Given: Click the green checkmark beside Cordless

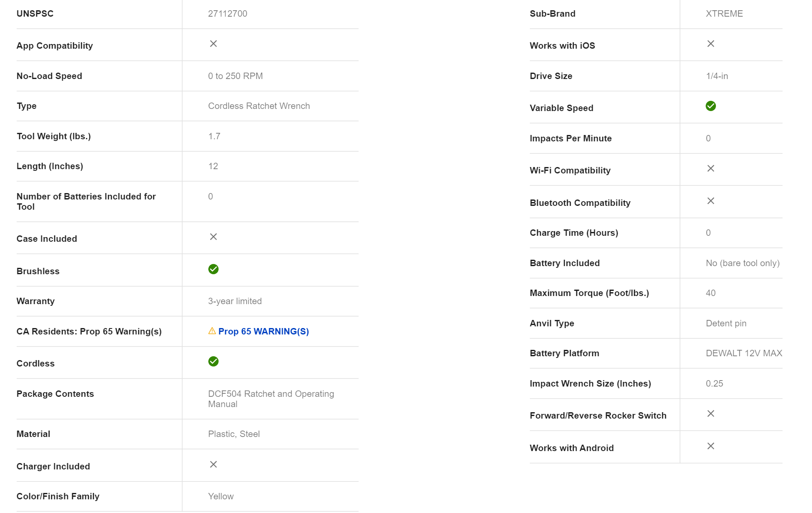Looking at the screenshot, I should tap(213, 361).
